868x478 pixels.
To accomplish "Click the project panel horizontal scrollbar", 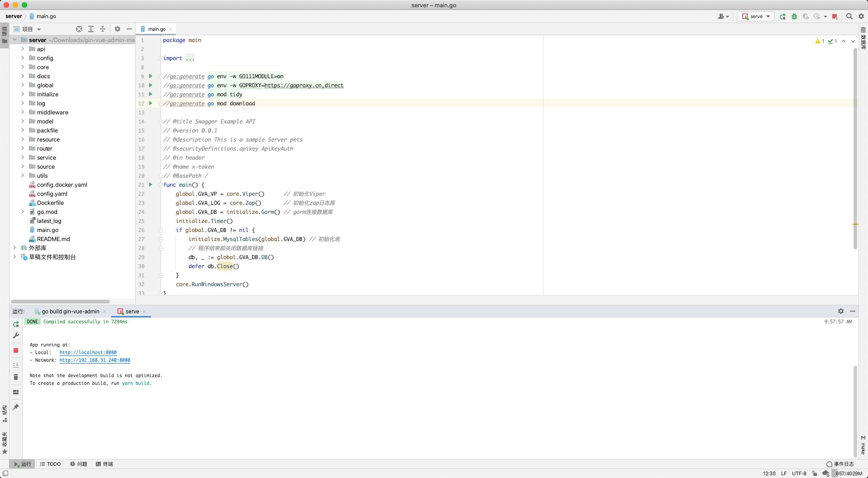I will point(60,302).
